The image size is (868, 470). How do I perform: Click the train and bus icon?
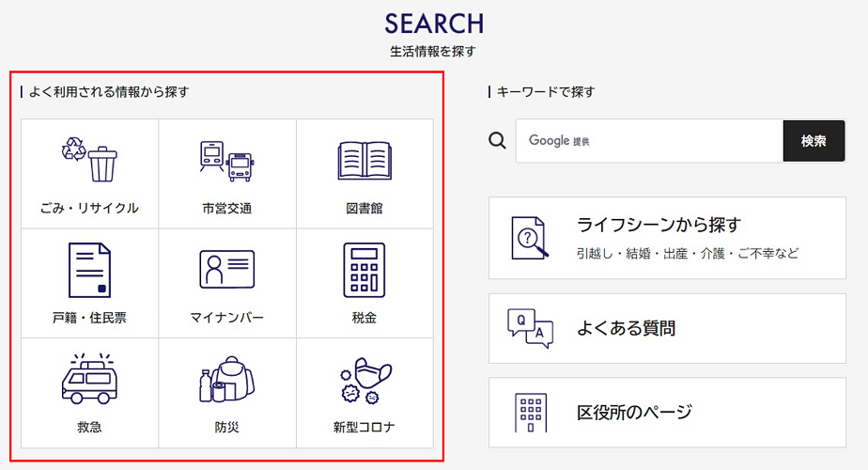pos(226,161)
